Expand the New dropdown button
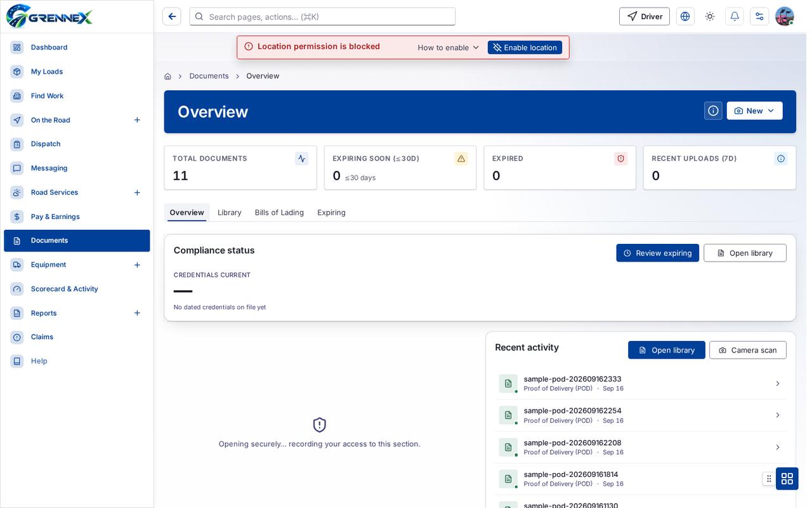This screenshot has height=508, width=812. click(x=754, y=110)
